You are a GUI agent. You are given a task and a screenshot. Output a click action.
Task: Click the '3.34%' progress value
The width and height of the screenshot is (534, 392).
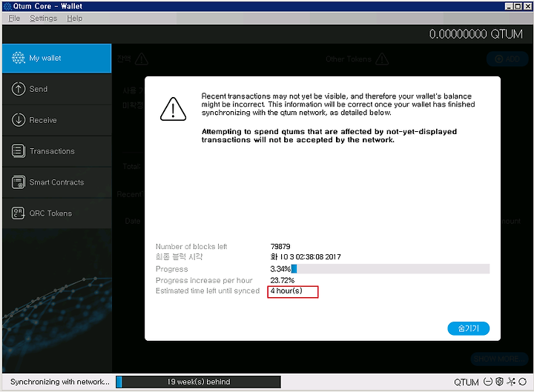(280, 269)
